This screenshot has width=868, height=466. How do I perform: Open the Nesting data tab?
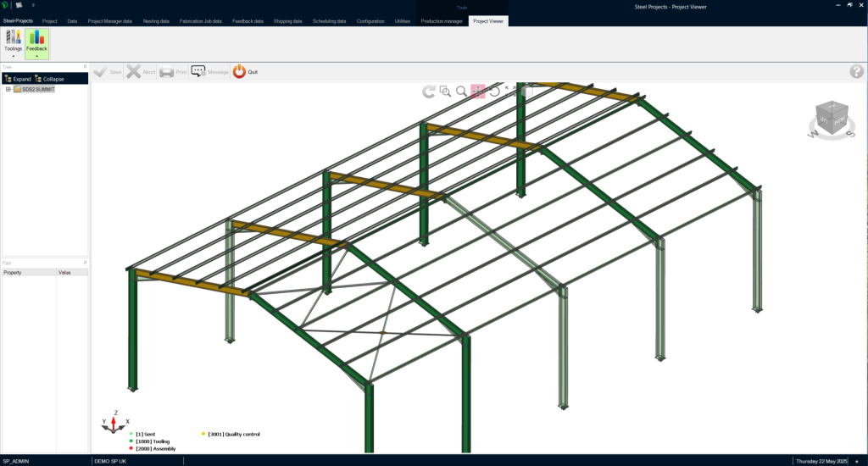pyautogui.click(x=156, y=20)
